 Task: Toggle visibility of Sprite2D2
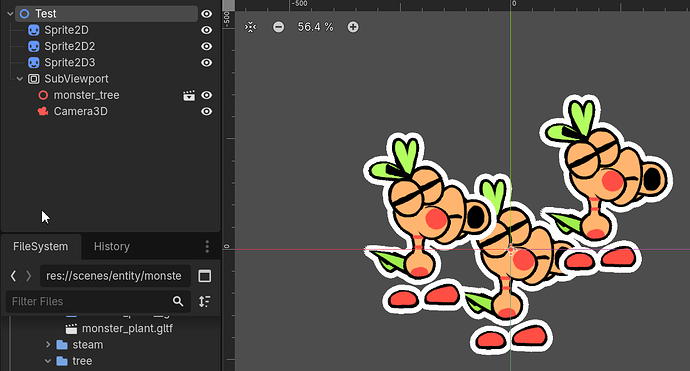pos(206,46)
